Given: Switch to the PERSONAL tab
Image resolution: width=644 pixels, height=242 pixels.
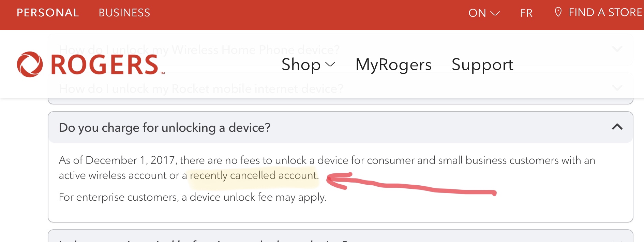Looking at the screenshot, I should coord(48,13).
